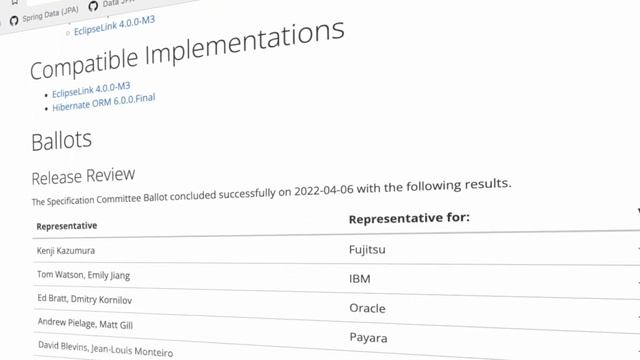Select the Tom Watson, Emily Jiang cell
Viewport: 640px width, 360px height.
click(83, 275)
